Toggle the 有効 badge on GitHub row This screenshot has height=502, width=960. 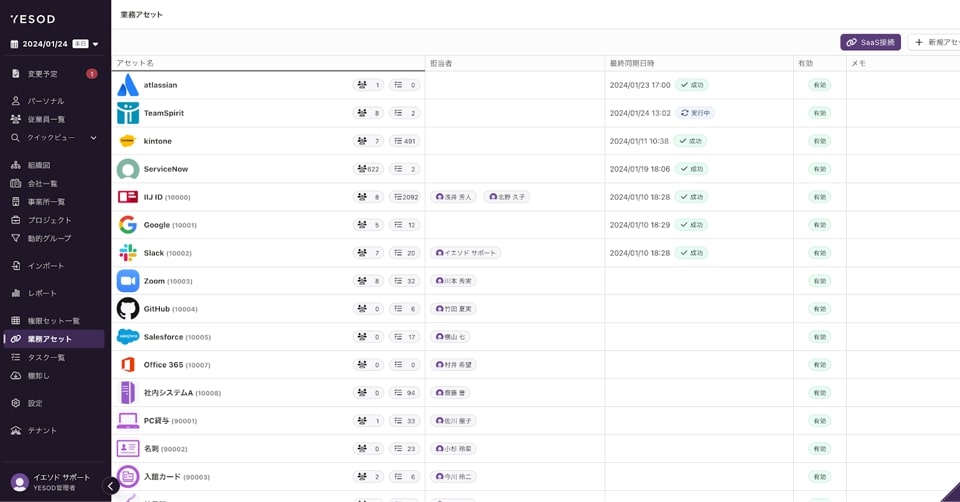tap(819, 309)
